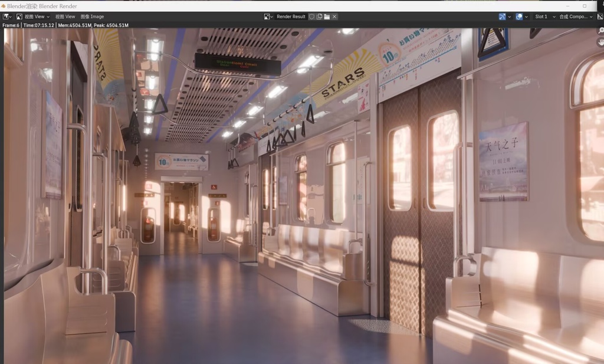Open the 图像 Image menu

click(x=93, y=17)
